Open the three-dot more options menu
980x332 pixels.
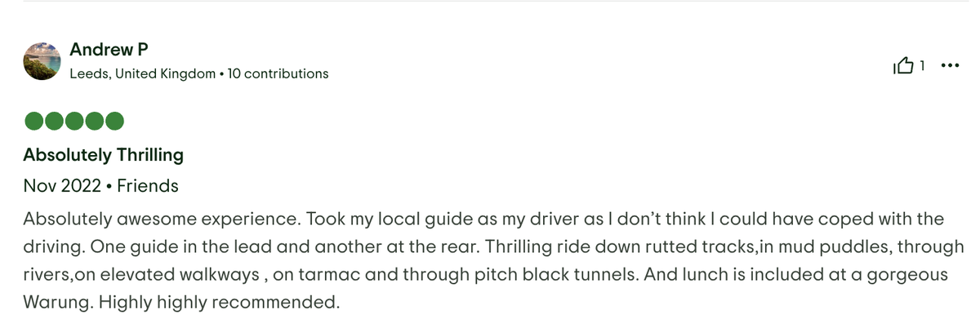tap(950, 66)
